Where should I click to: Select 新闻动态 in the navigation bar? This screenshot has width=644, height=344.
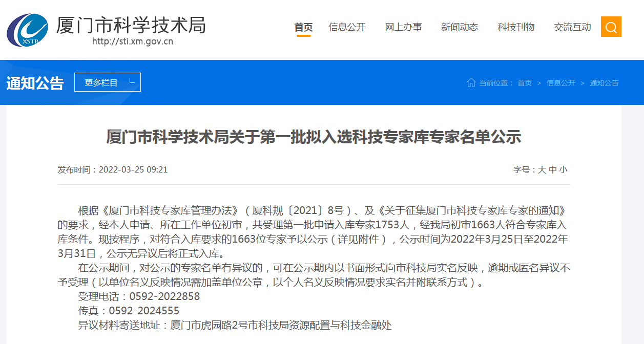coord(460,27)
